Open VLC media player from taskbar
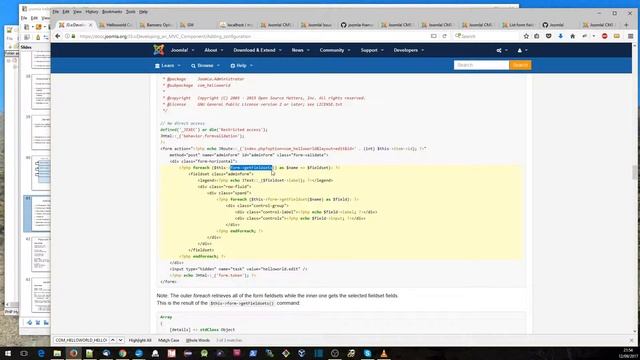The height and width of the screenshot is (360, 640). (x=384, y=353)
